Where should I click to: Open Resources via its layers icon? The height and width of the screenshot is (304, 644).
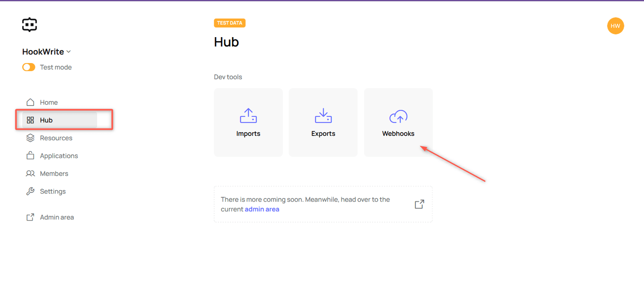click(30, 138)
